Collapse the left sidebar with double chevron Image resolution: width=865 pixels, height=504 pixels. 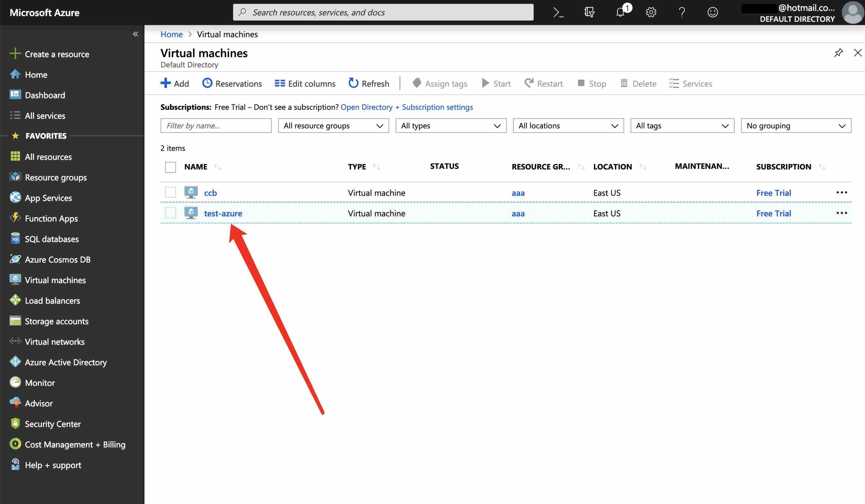(x=135, y=34)
